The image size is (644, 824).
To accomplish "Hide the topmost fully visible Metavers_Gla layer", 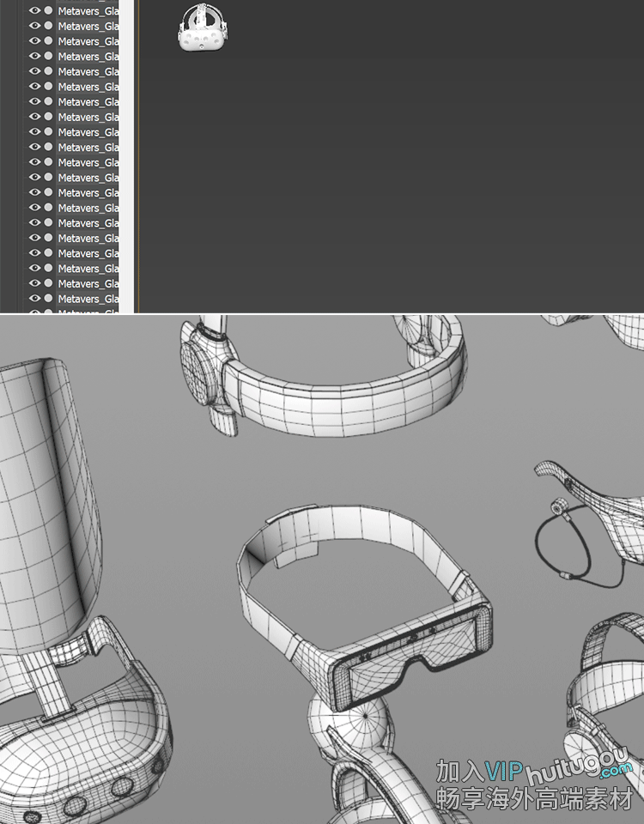I will [x=34, y=10].
